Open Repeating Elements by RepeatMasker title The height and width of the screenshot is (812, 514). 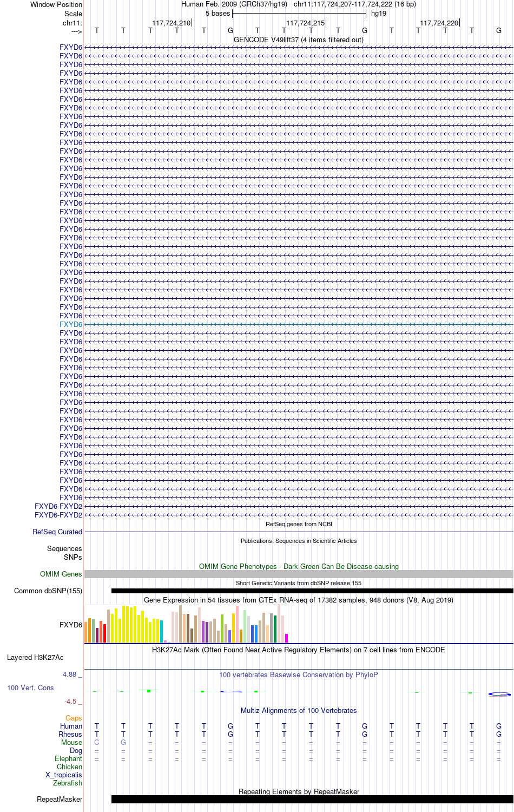pyautogui.click(x=299, y=791)
